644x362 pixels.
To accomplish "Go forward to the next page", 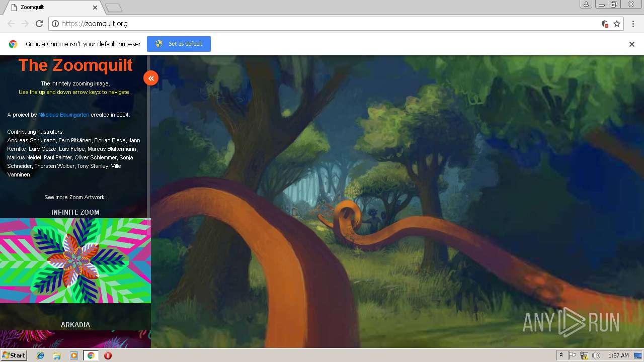I will 25,24.
